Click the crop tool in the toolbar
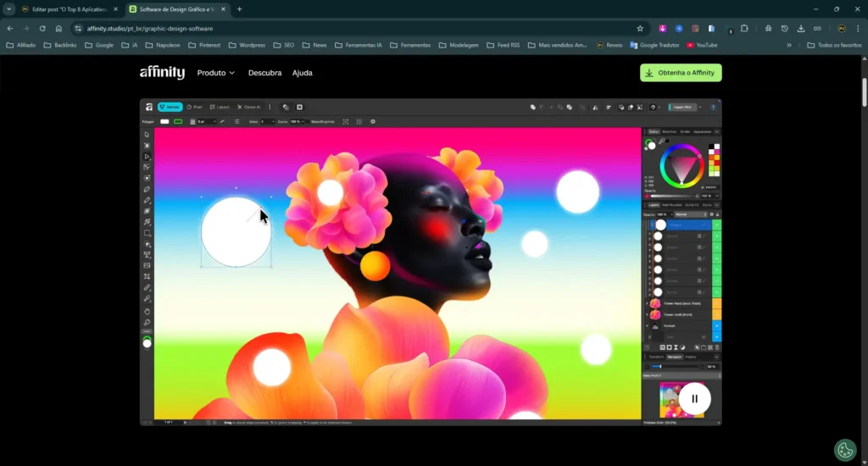Image resolution: width=868 pixels, height=466 pixels. coord(147,276)
